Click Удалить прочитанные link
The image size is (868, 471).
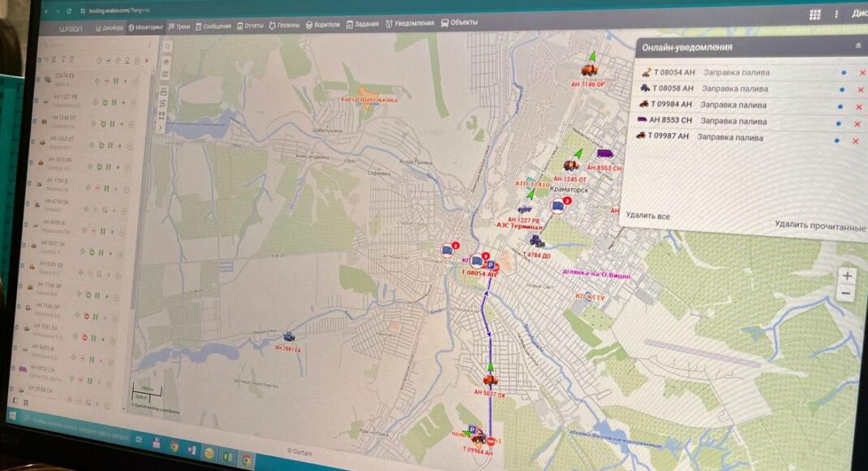click(820, 226)
